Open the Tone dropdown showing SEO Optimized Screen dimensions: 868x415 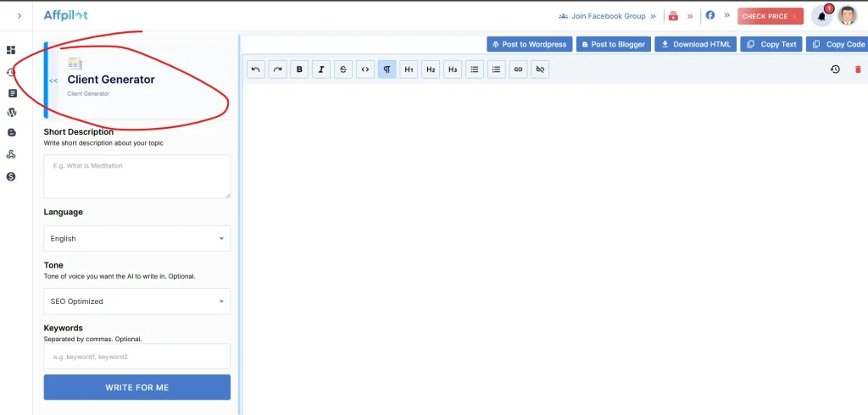point(136,302)
